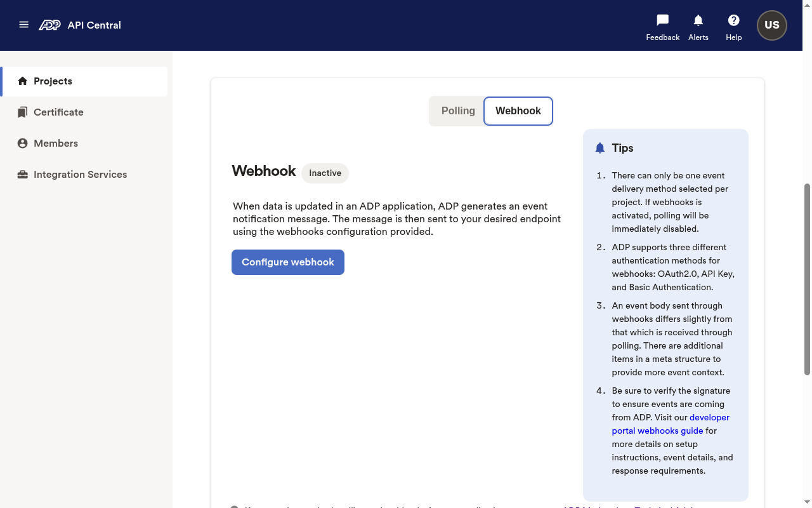Click the Certificate bookmark icon

(x=23, y=112)
